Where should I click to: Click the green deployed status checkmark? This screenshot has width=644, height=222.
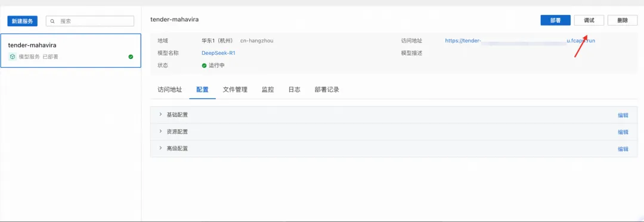(131, 57)
